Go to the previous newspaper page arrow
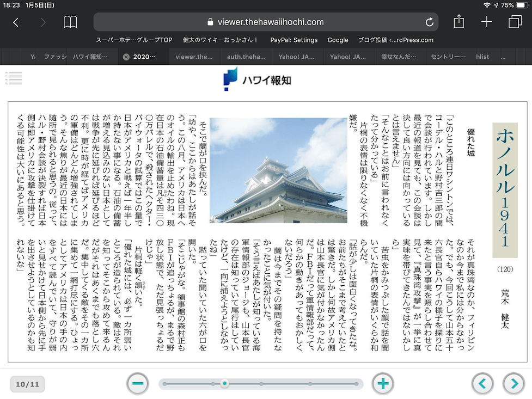Image resolution: width=532 pixels, height=399 pixels. 482,384
